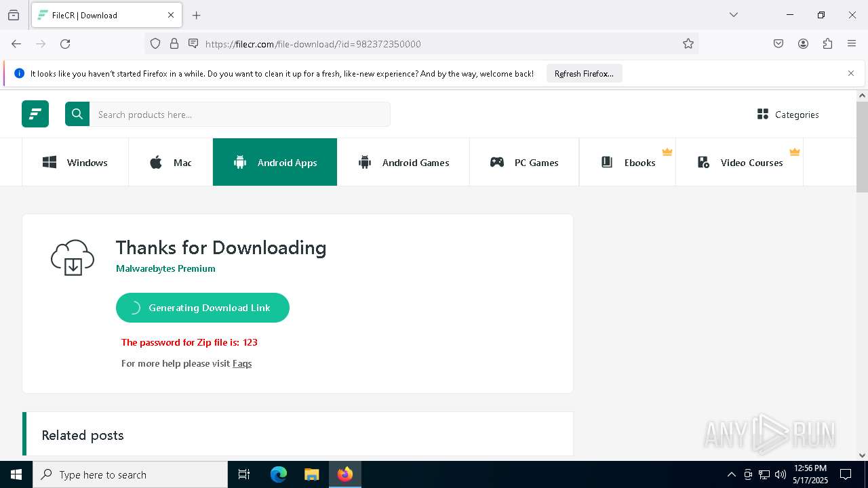
Task: Open the volume control in system tray
Action: 781,474
